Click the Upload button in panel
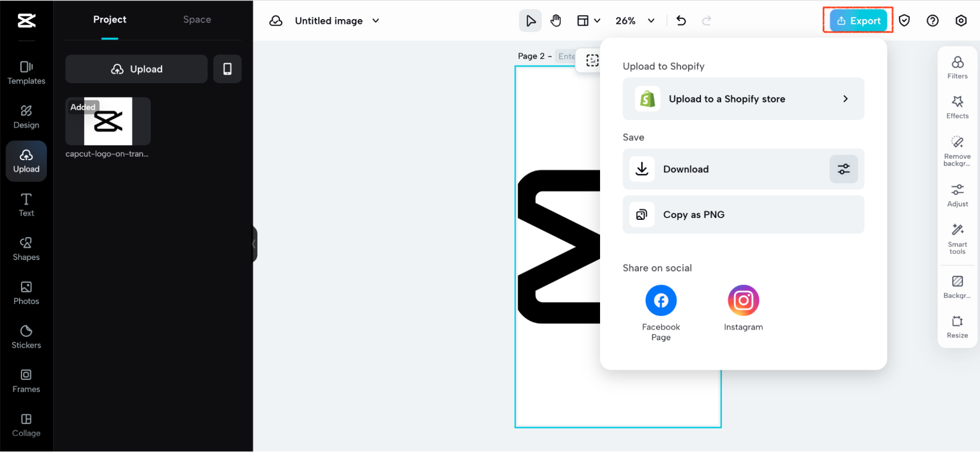The width and height of the screenshot is (980, 452). [136, 69]
